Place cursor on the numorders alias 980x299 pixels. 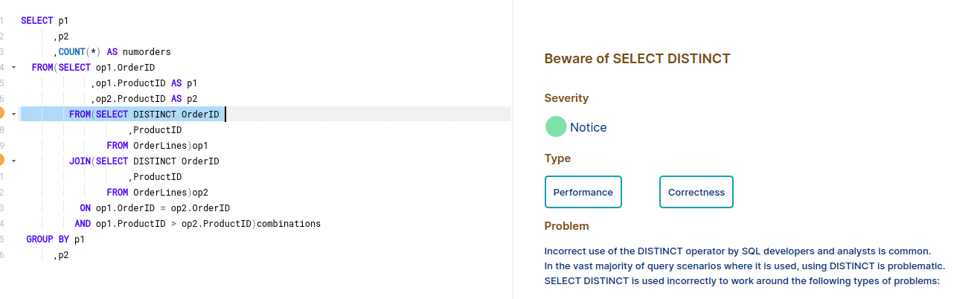147,52
